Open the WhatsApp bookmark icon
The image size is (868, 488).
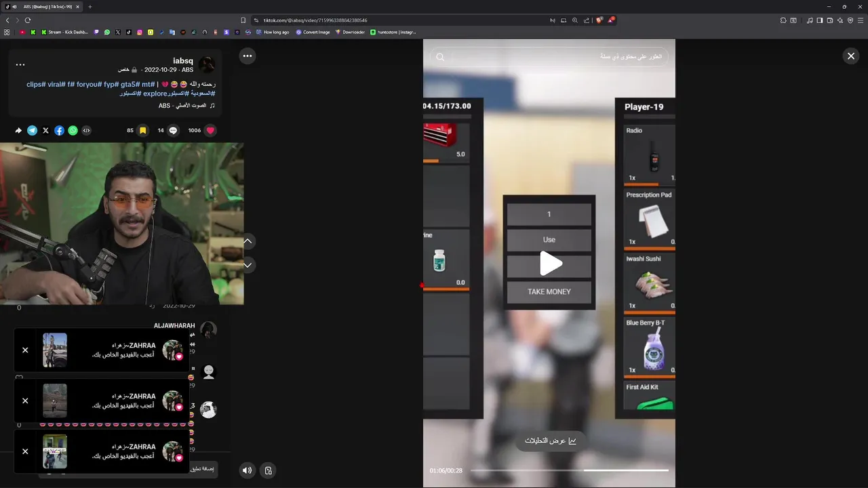tap(106, 32)
